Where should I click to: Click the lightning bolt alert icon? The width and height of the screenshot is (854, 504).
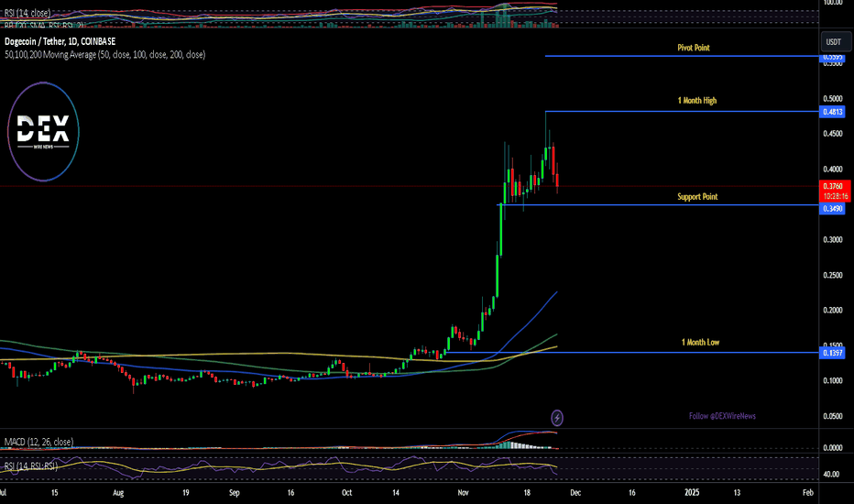(x=556, y=418)
